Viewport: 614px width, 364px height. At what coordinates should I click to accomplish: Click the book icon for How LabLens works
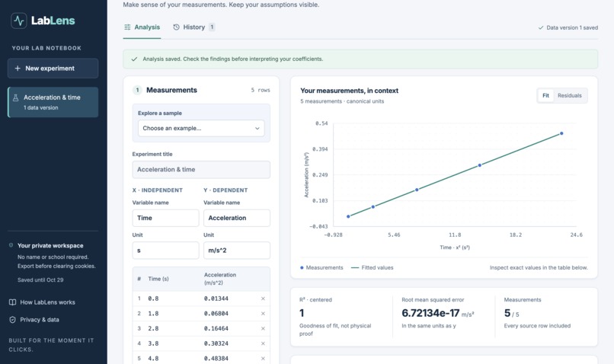12,302
